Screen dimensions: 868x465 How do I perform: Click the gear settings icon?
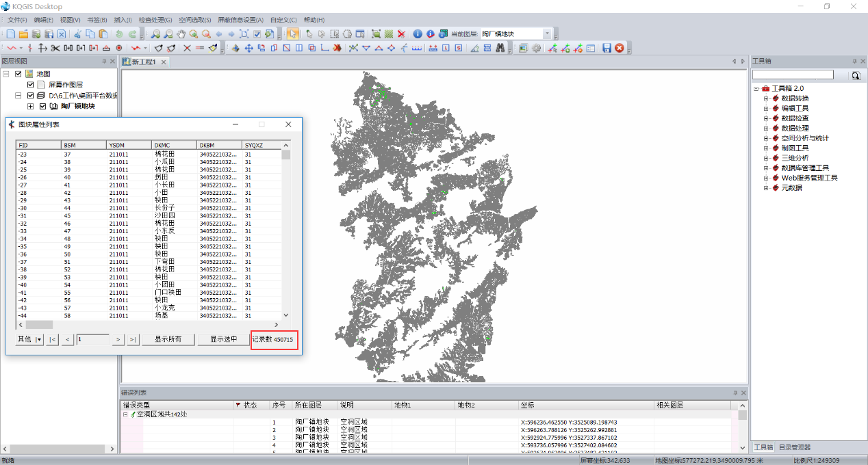[536, 48]
